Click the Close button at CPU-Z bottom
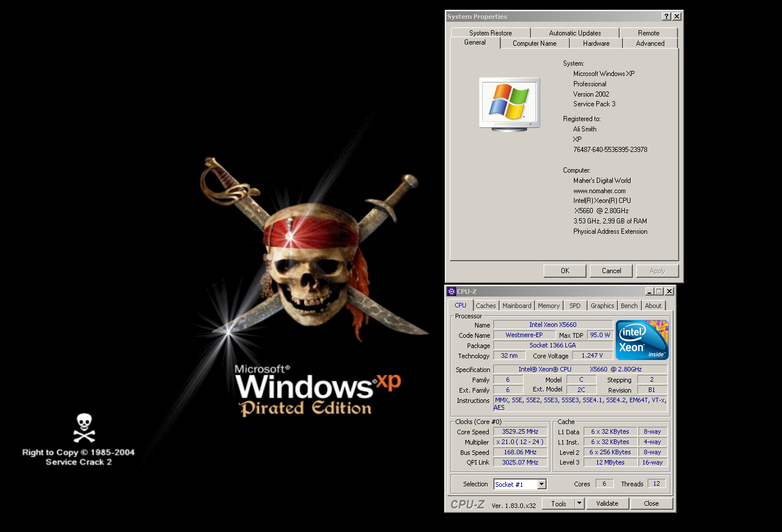This screenshot has width=782, height=532. point(651,503)
